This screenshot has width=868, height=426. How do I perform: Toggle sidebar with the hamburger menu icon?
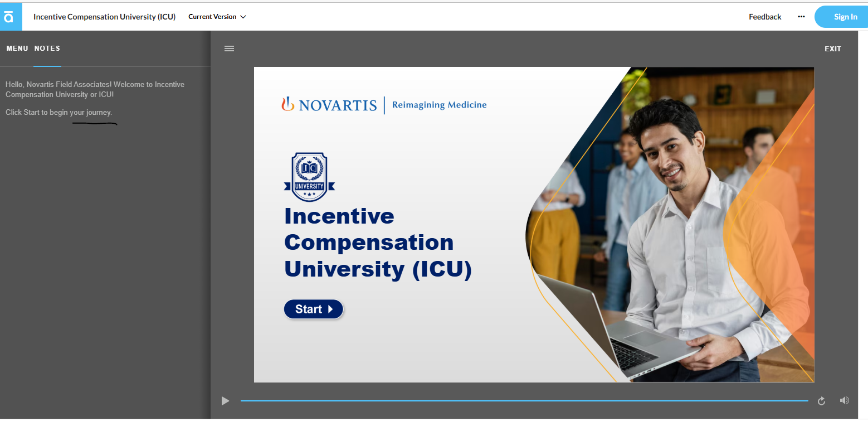[x=229, y=49]
